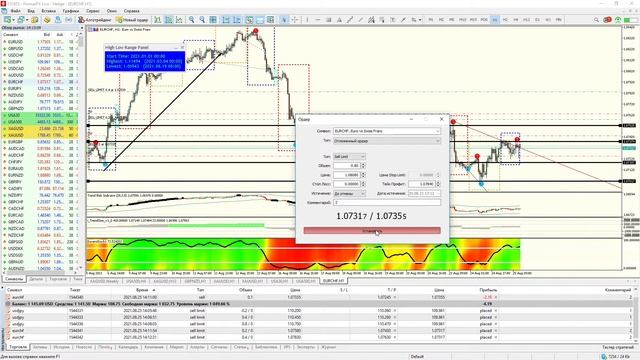Viewport: 640px width, 360px height.
Task: Select GBPUSD row in Market Watch
Action: coord(40,49)
